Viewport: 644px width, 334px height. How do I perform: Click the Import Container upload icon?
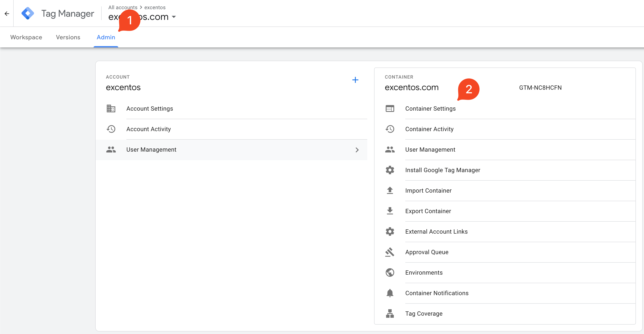coord(390,190)
